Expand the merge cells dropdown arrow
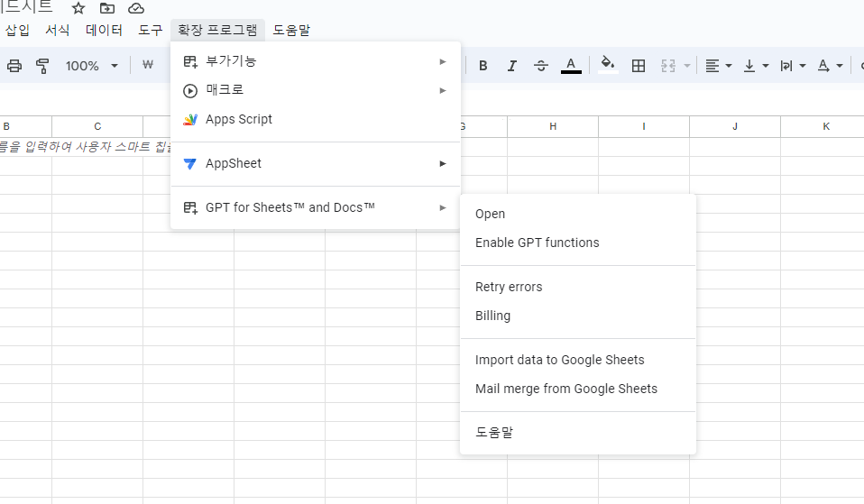Image resolution: width=864 pixels, height=504 pixels. tap(687, 66)
